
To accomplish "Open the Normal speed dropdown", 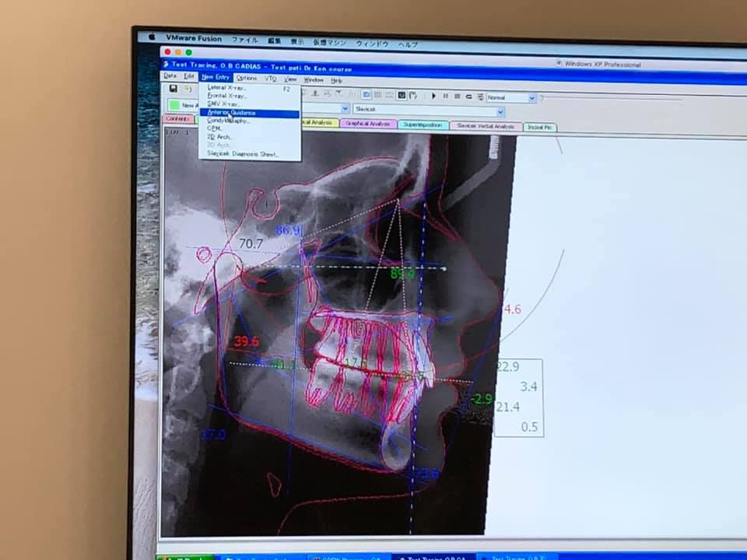I will 531,98.
